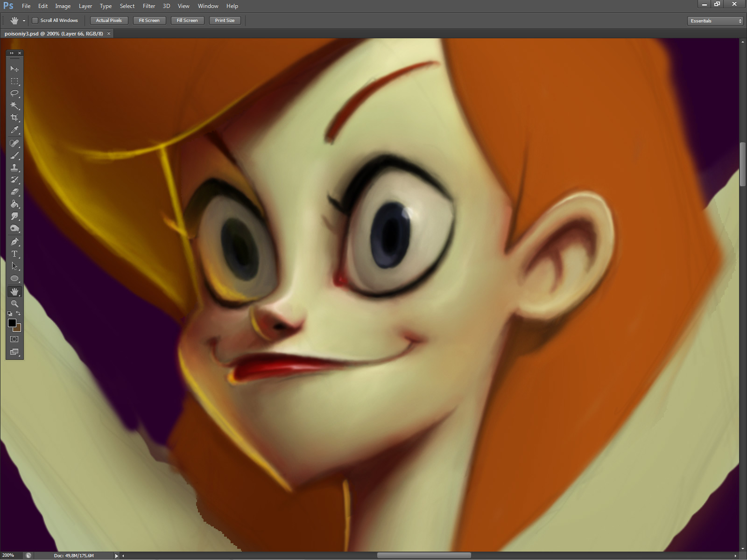Select the Rectangular Marquee tool
The height and width of the screenshot is (560, 747).
point(14,81)
